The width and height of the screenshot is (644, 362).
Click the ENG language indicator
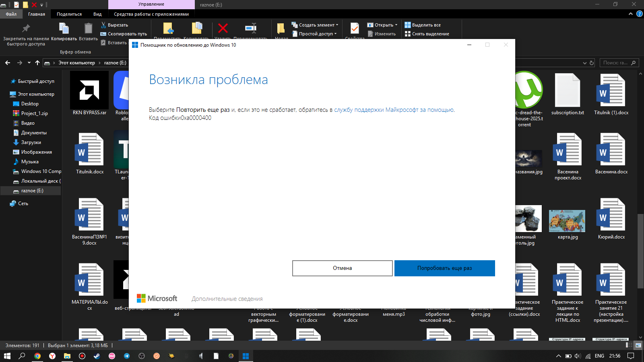pyautogui.click(x=599, y=356)
